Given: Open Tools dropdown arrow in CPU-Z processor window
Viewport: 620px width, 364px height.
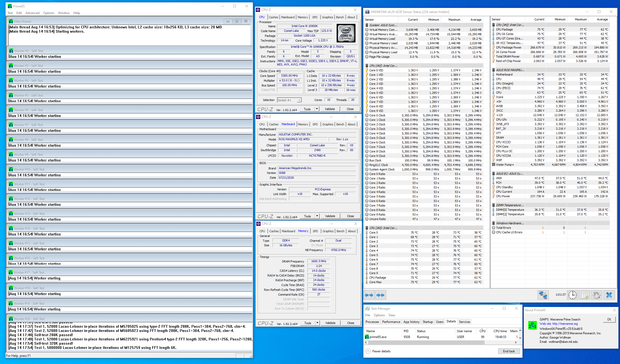Looking at the screenshot, I should tap(316, 109).
